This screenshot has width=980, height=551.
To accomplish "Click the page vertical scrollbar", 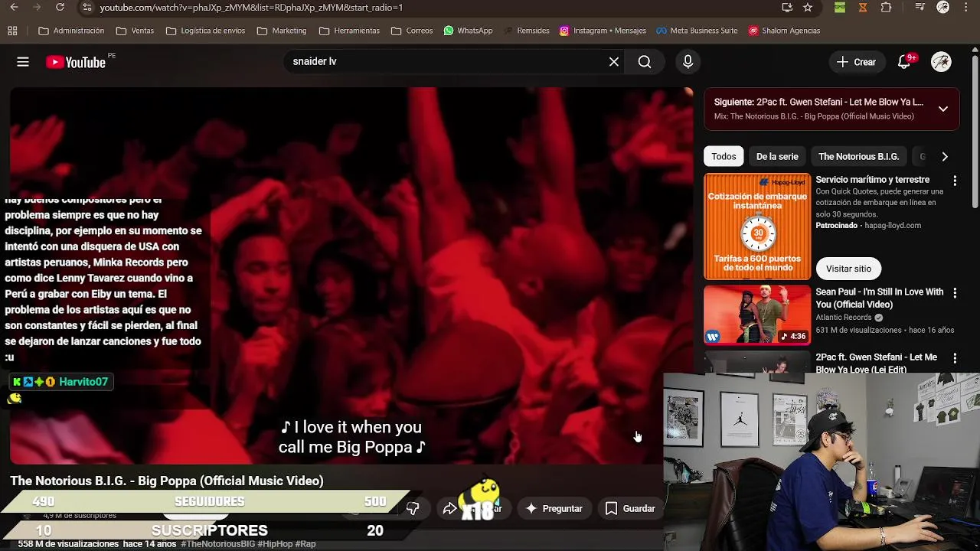I will [975, 130].
